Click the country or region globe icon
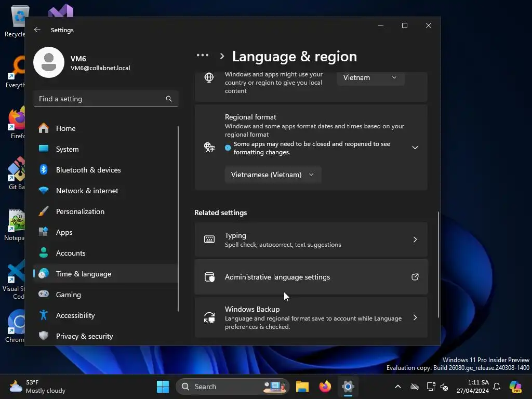 (x=209, y=78)
